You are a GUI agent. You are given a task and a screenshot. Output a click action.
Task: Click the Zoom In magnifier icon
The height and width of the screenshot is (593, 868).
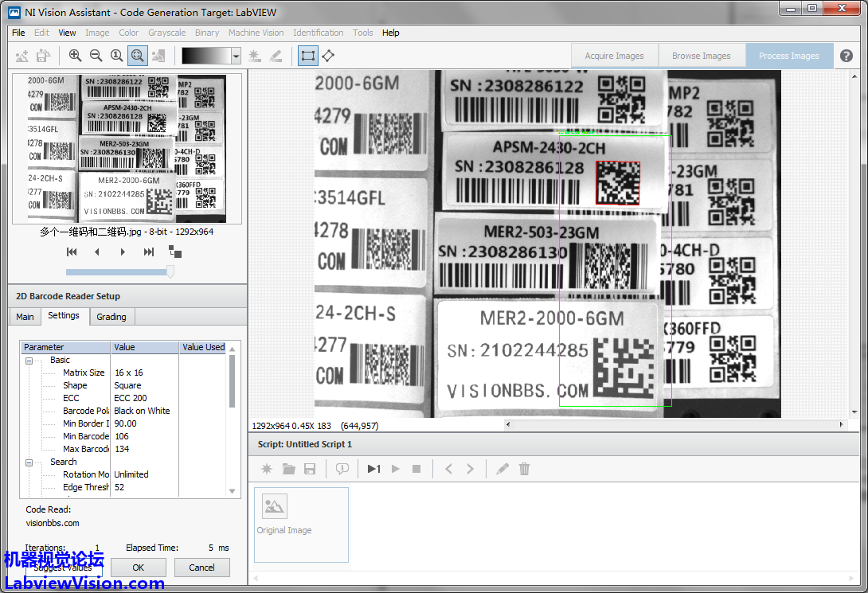[x=75, y=56]
